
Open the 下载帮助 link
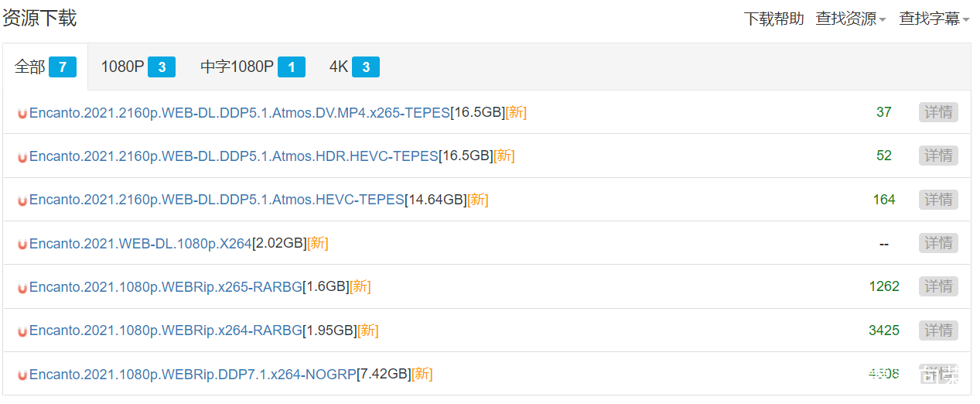pyautogui.click(x=773, y=19)
